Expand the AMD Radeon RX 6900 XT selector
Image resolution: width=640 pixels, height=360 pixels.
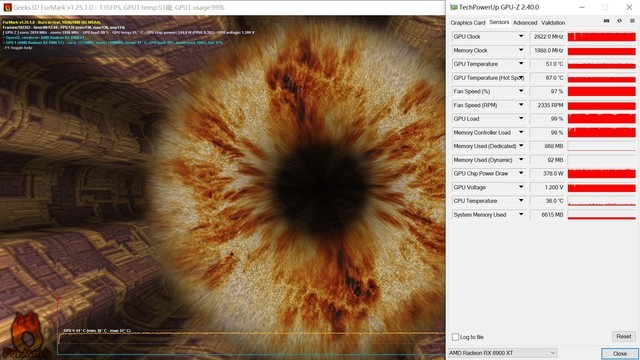502,353
